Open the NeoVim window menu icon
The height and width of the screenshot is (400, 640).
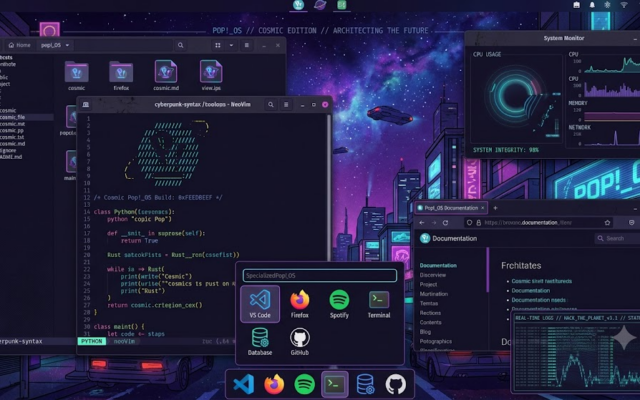(x=286, y=105)
